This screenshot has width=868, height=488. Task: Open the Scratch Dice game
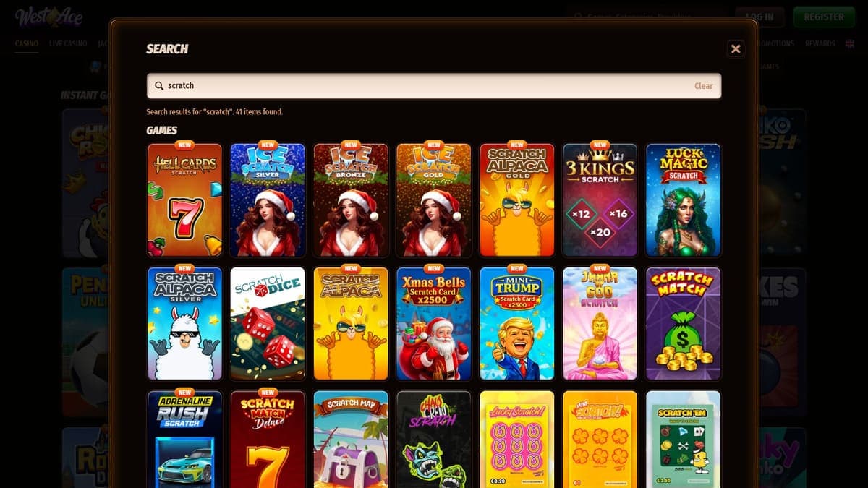(x=268, y=324)
